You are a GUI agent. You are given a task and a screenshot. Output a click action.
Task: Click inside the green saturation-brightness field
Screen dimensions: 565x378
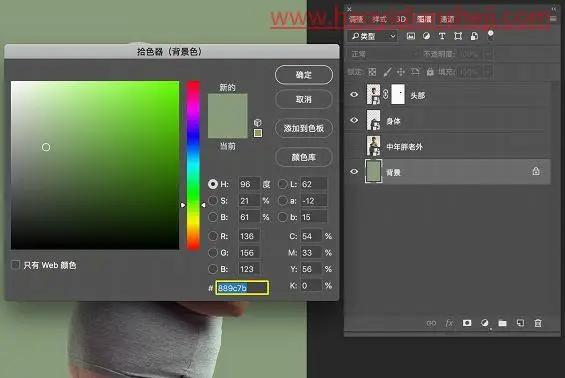point(95,165)
